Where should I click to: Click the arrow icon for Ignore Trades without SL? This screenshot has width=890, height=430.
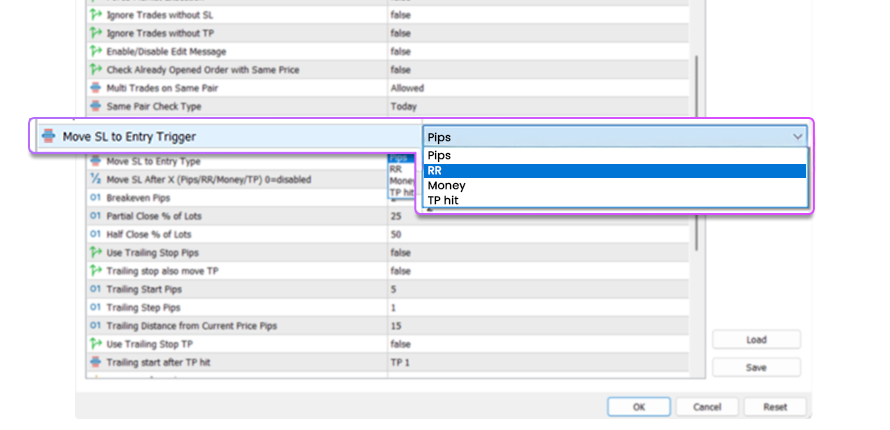point(96,15)
